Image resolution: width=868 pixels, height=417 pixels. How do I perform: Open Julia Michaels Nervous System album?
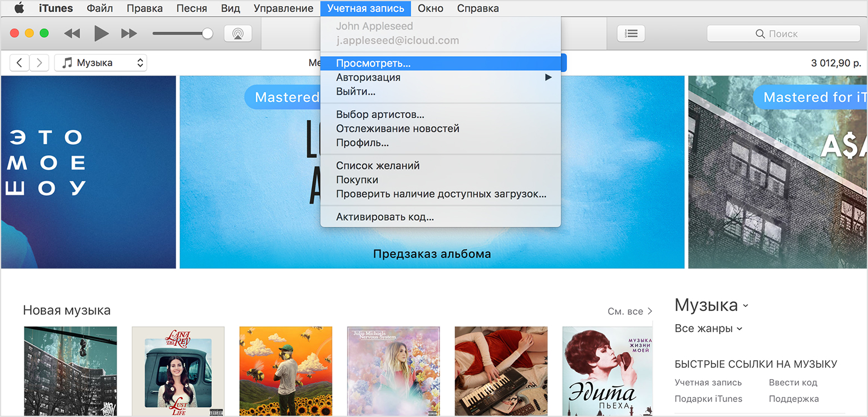[393, 371]
